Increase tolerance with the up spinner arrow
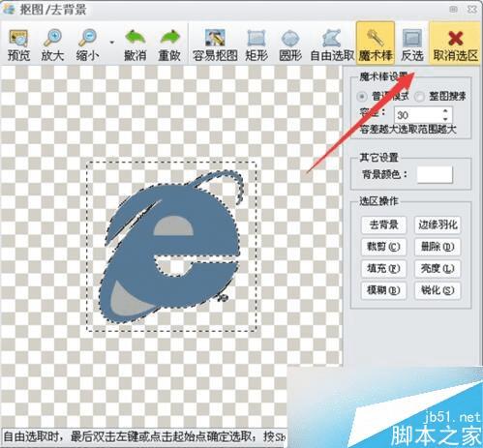483x448 pixels. [x=445, y=111]
